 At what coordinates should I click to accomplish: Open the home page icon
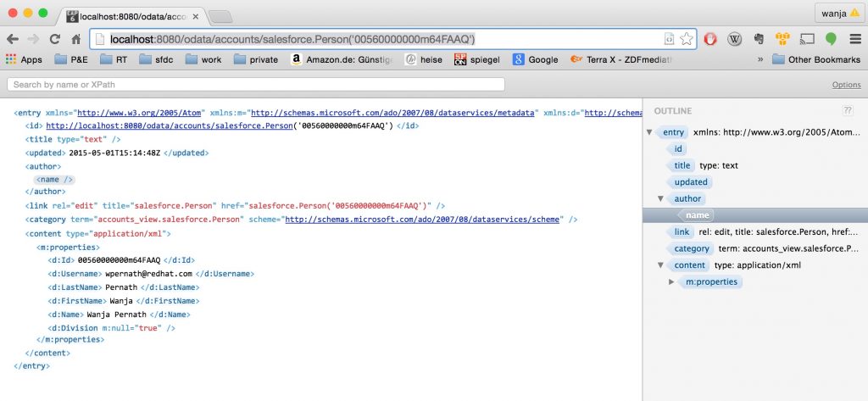pos(75,39)
